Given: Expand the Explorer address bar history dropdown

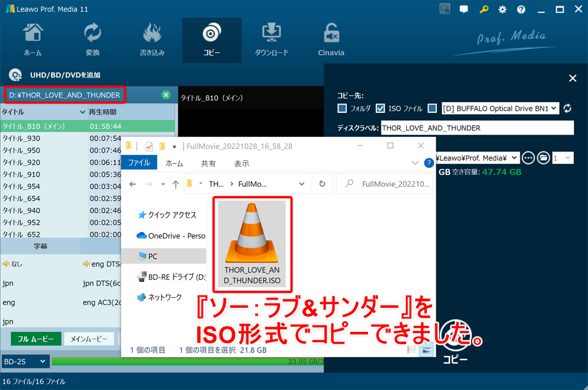Looking at the screenshot, I should coord(302,184).
